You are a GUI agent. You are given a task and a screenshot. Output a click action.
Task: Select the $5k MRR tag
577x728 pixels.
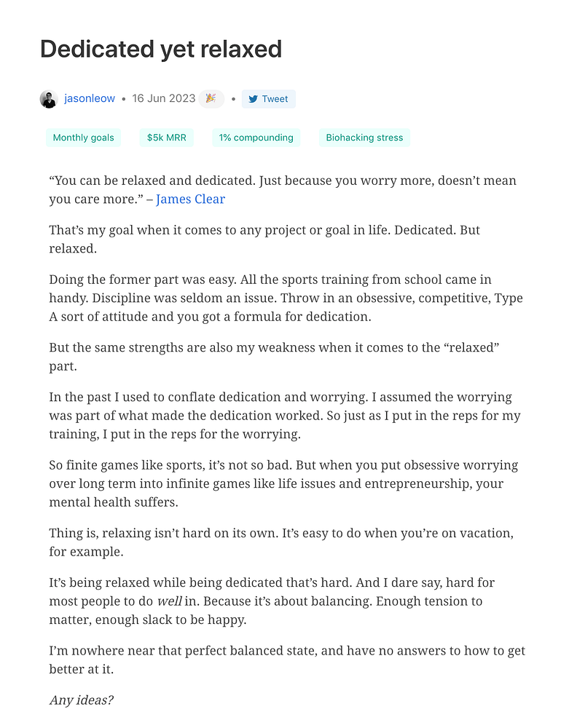coord(166,138)
